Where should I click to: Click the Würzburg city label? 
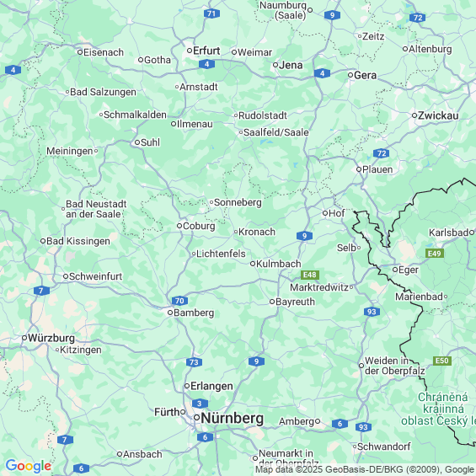pyautogui.click(x=51, y=338)
